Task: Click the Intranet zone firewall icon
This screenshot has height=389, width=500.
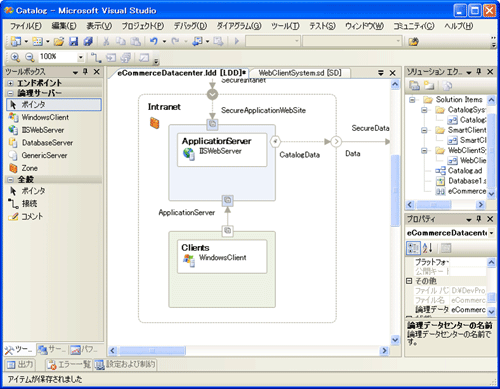Action: coord(154,123)
